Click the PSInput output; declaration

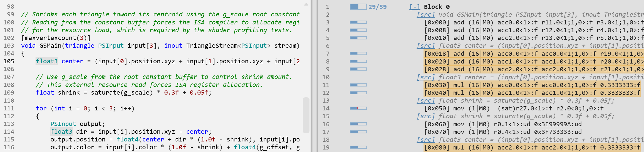point(78,124)
